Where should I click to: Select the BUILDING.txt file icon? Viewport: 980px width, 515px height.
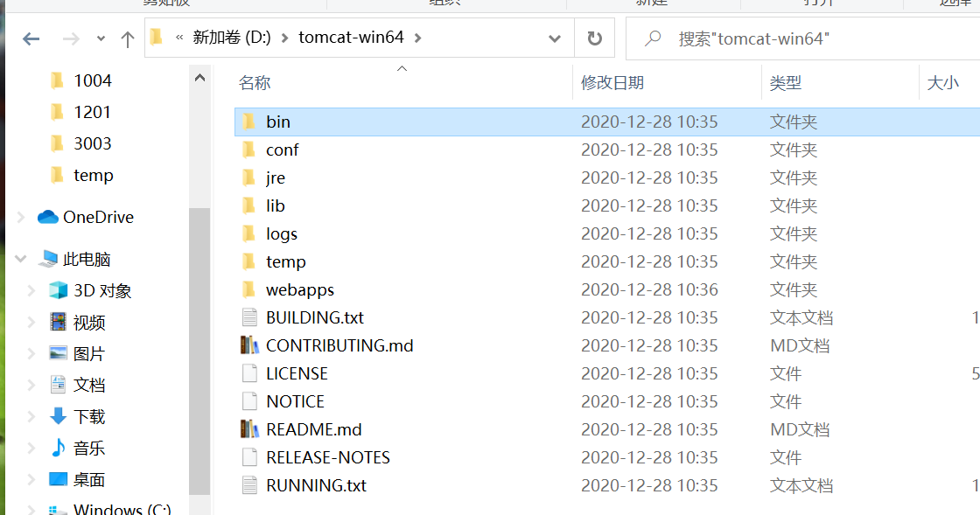point(249,317)
